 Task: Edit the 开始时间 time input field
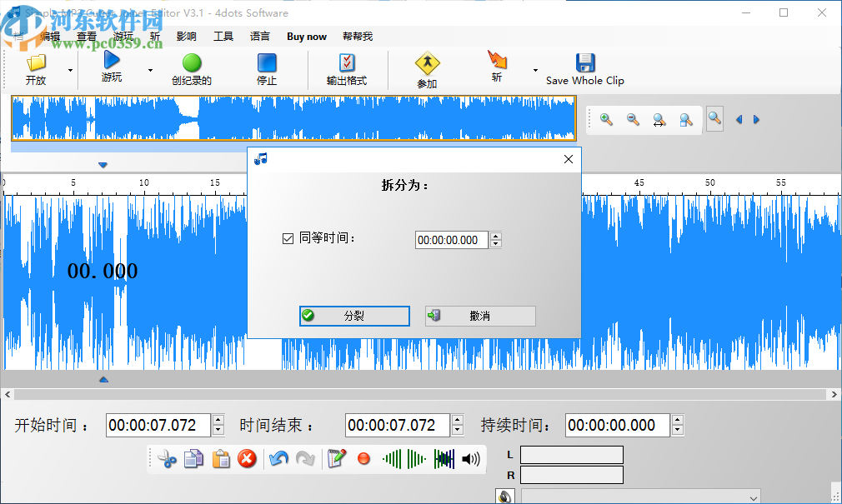point(158,425)
